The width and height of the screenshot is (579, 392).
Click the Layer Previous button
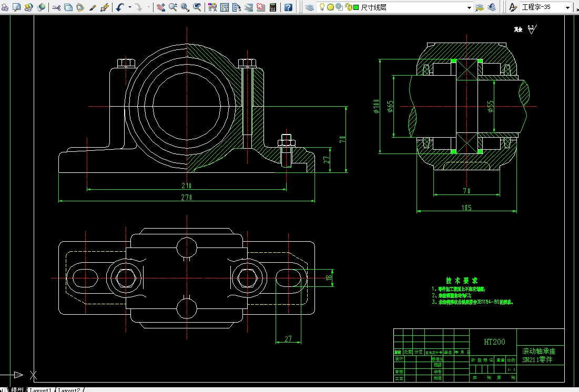(492, 7)
